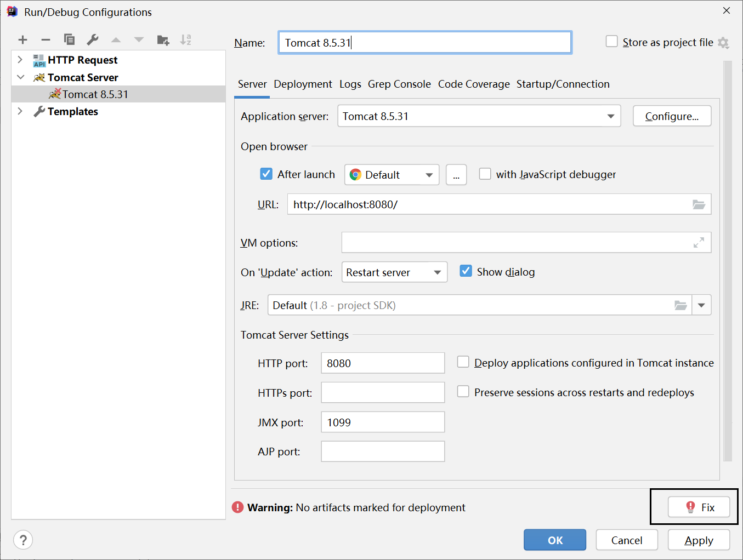Click the Cancel button
Viewport: 743px width, 560px height.
pyautogui.click(x=627, y=540)
